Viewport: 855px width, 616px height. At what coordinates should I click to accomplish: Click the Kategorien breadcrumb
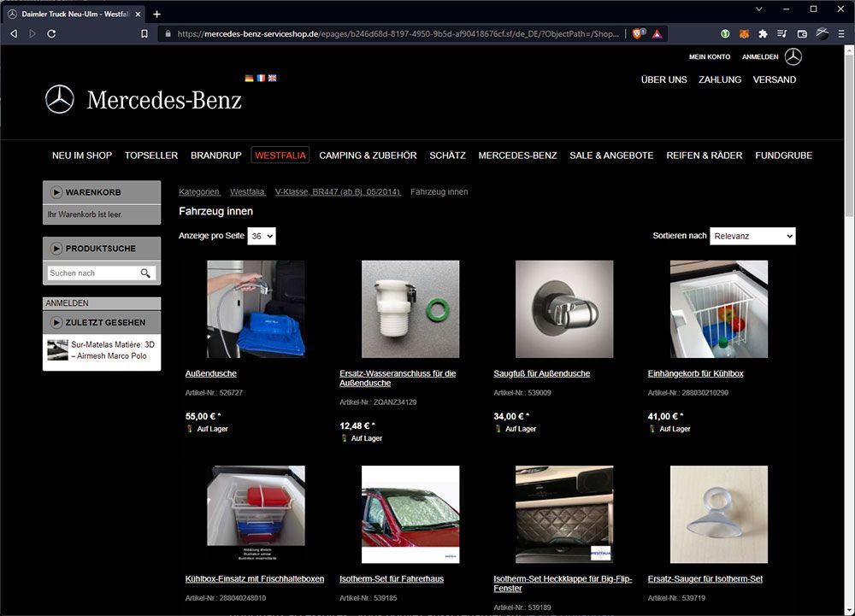(x=199, y=191)
